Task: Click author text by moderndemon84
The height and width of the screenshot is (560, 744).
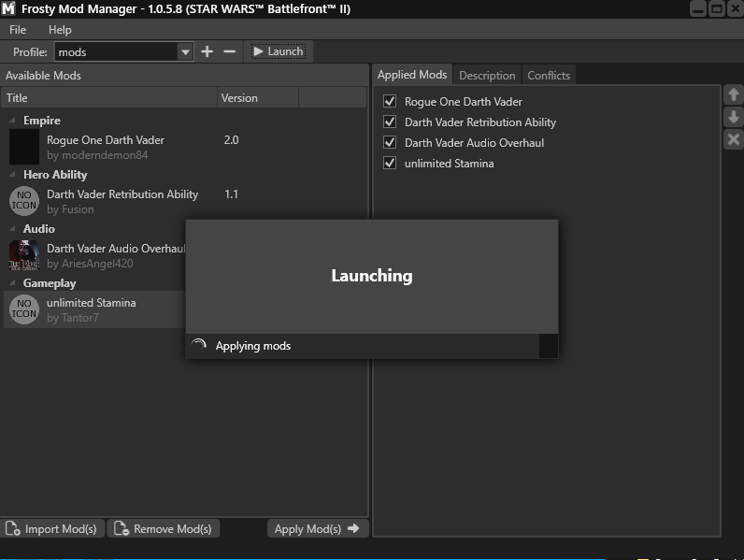Action: point(97,155)
